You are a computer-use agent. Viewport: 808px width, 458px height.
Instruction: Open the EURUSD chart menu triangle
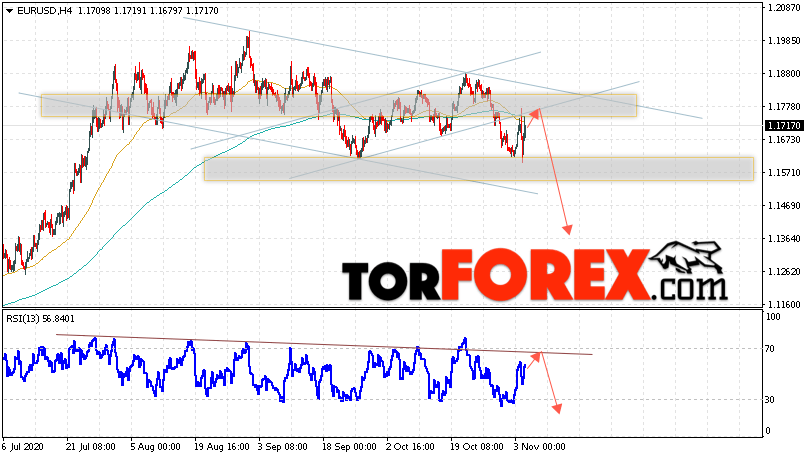[9, 11]
